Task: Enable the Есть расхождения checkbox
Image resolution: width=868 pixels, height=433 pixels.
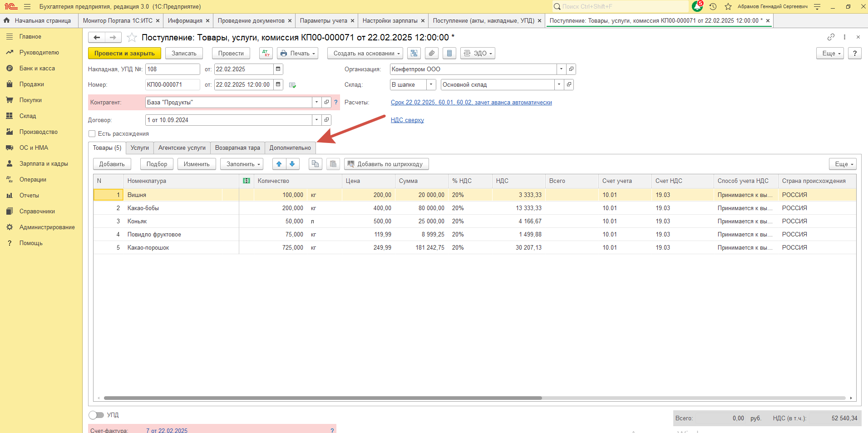Action: click(x=92, y=133)
